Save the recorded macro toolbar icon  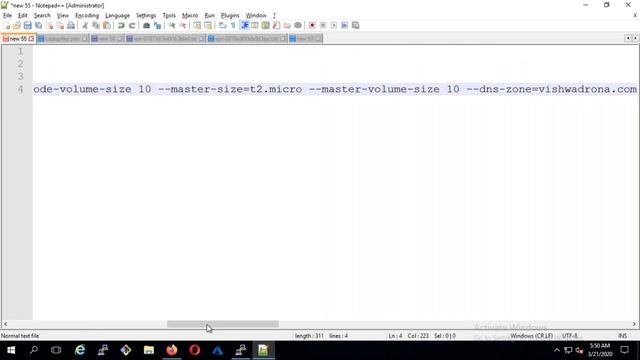coord(356,25)
